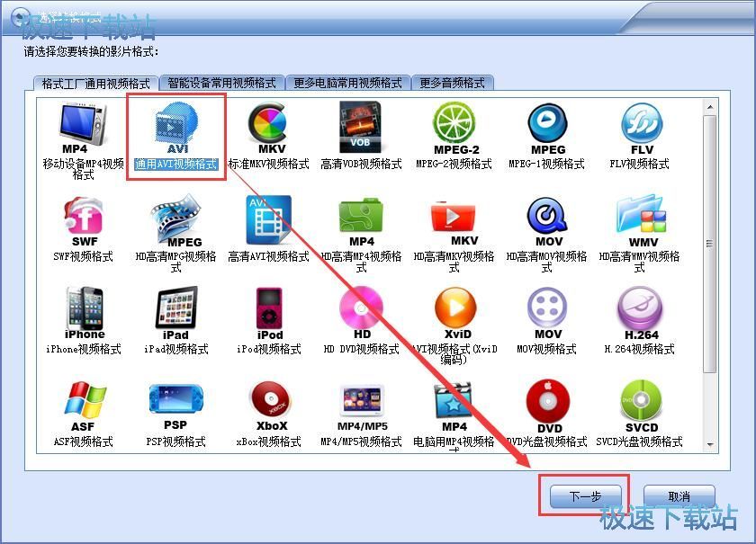Click the 下一步 next button
Image resolution: width=756 pixels, height=544 pixels.
(x=585, y=495)
